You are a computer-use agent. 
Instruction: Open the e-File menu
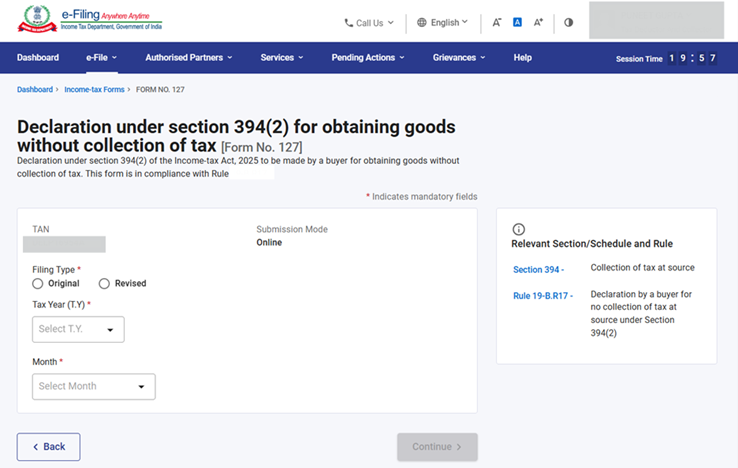(101, 58)
